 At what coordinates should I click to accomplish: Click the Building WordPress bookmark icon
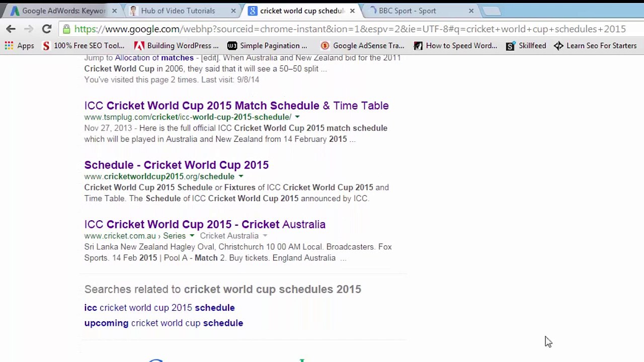pos(139,46)
